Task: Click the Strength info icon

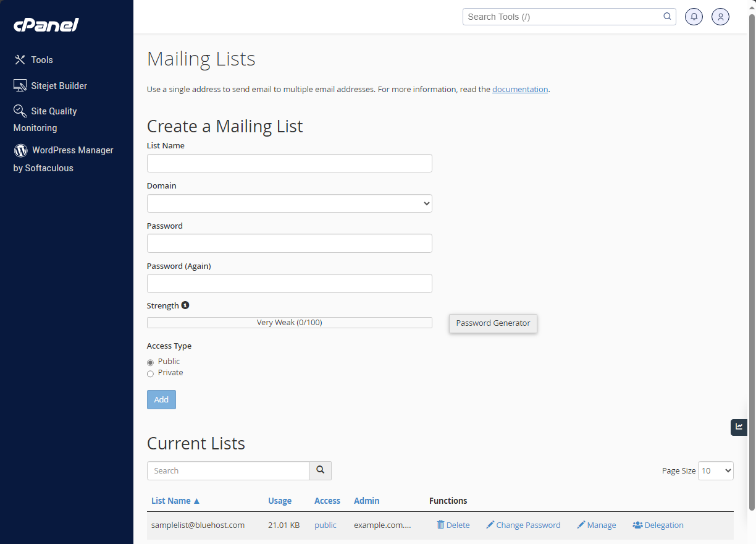Action: (185, 304)
